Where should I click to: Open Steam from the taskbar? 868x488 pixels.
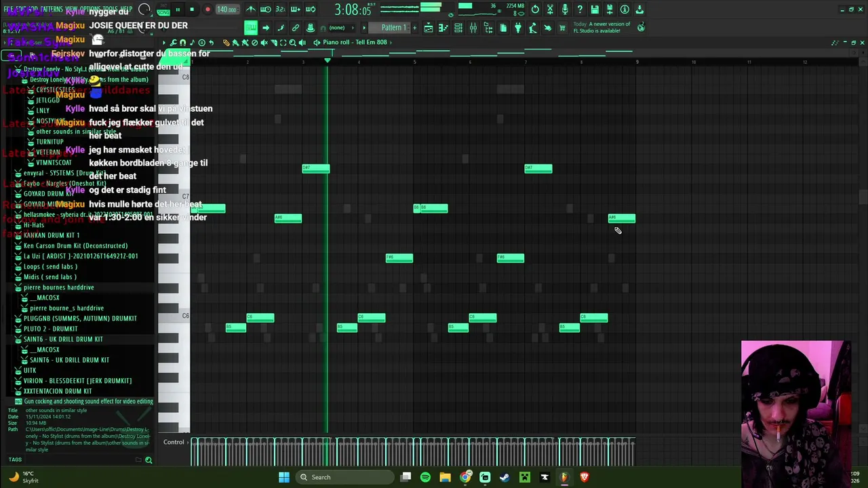(x=505, y=477)
